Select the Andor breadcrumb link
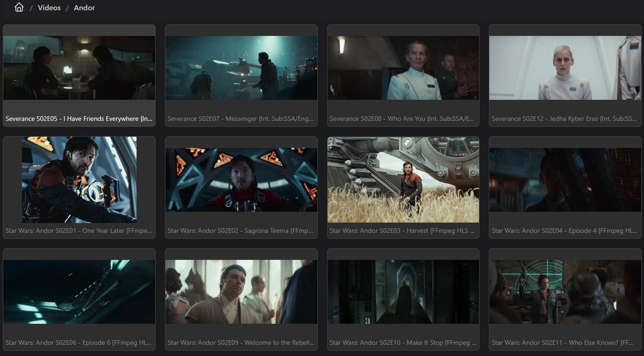 tap(84, 8)
